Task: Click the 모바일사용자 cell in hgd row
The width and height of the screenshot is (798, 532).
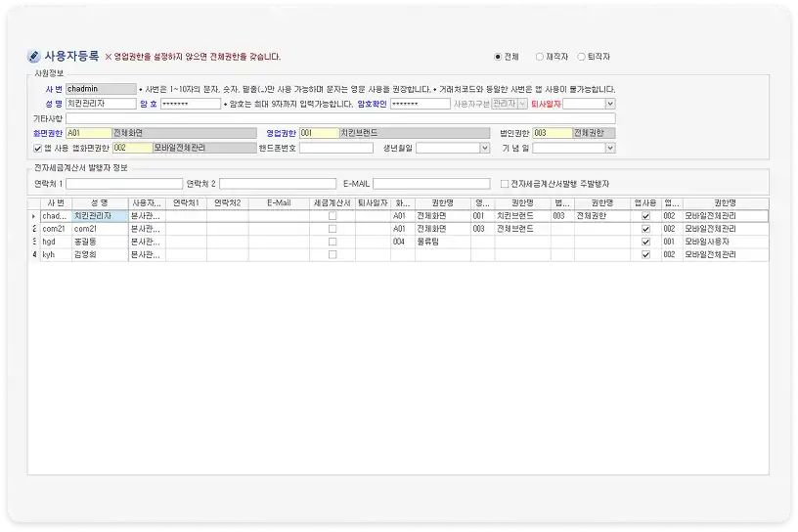Action: (x=726, y=242)
